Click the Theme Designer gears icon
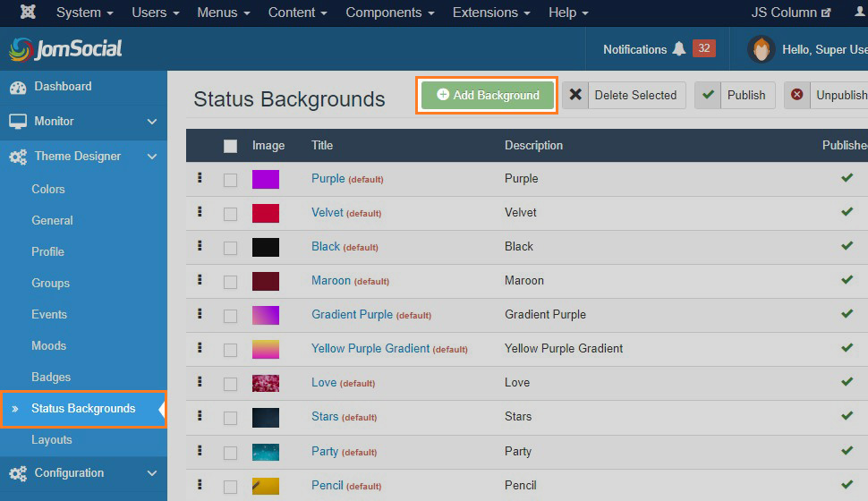 pyautogui.click(x=18, y=157)
